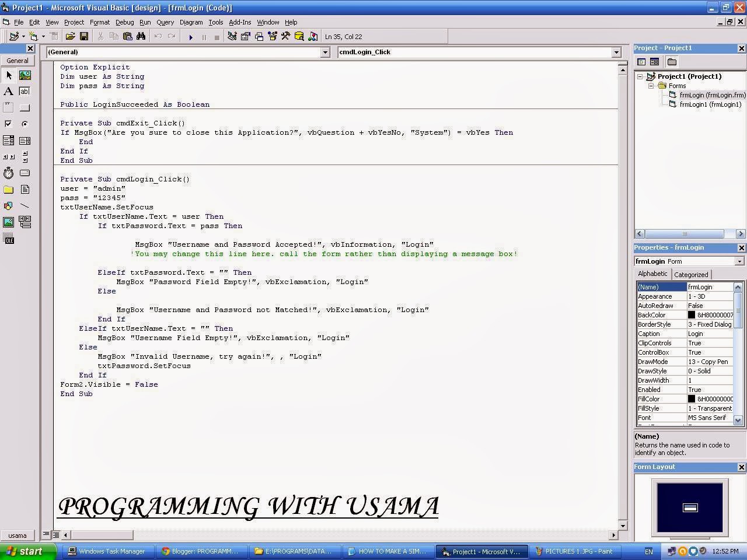Open the frmLogin Form properties object dropdown

pos(739,261)
